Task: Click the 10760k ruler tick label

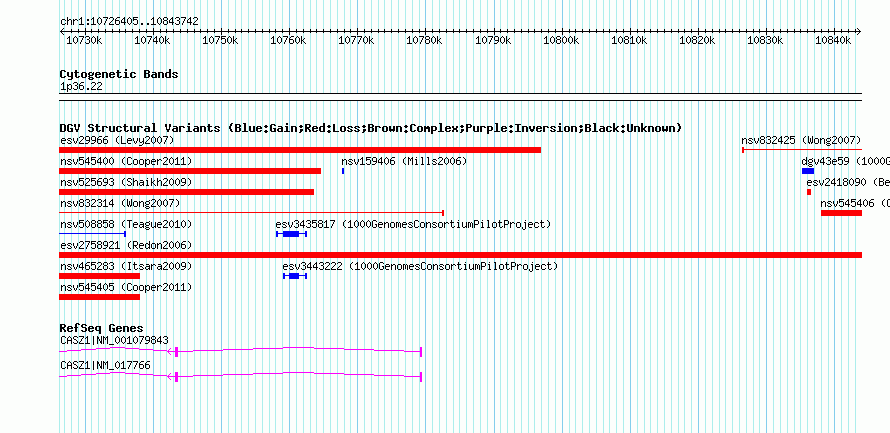Action: pyautogui.click(x=288, y=40)
